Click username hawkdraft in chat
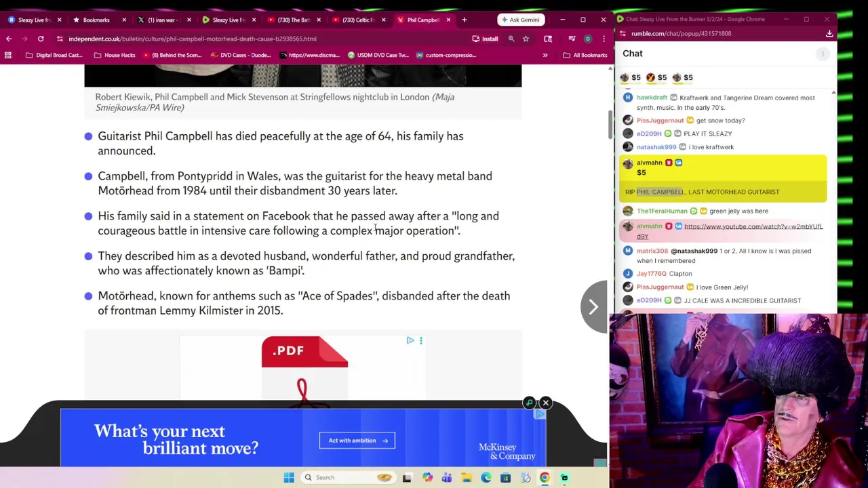 (x=652, y=98)
